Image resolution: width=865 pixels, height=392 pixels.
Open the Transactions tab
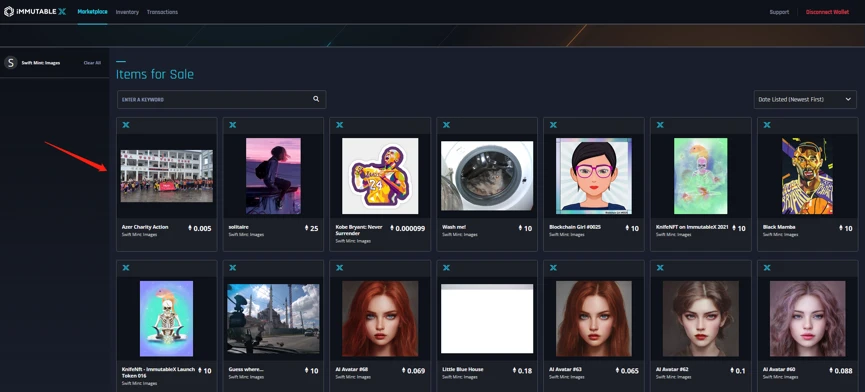pyautogui.click(x=162, y=12)
